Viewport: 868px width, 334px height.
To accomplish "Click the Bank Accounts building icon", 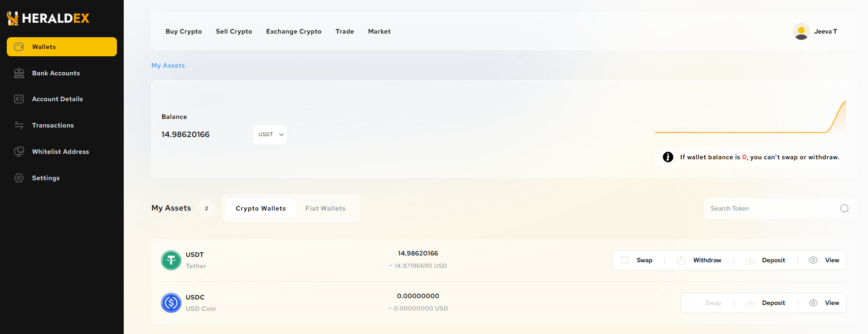I will (x=19, y=73).
